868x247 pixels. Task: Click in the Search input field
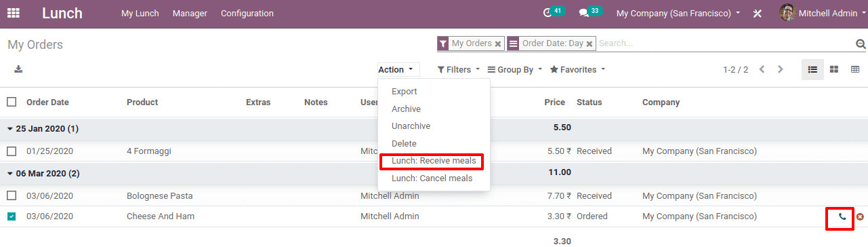(725, 43)
